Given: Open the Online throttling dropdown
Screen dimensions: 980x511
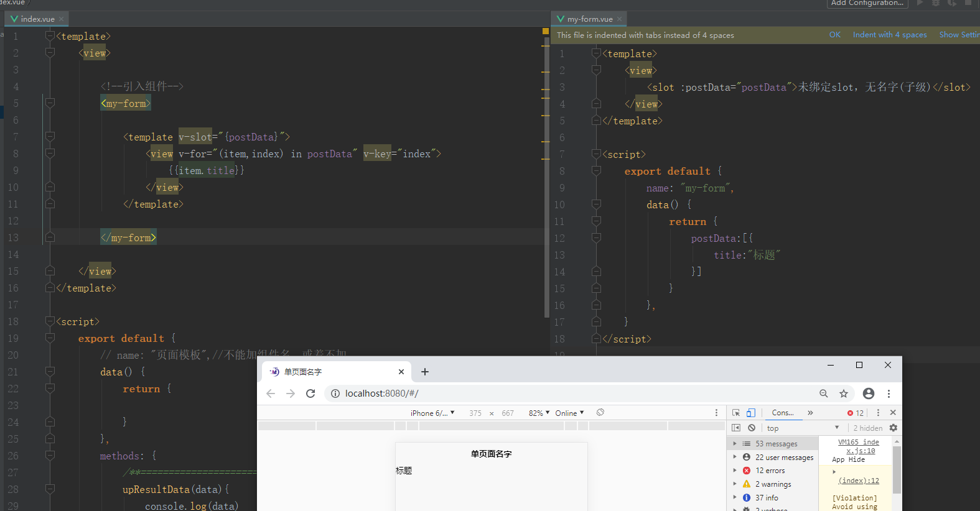Looking at the screenshot, I should tap(569, 413).
